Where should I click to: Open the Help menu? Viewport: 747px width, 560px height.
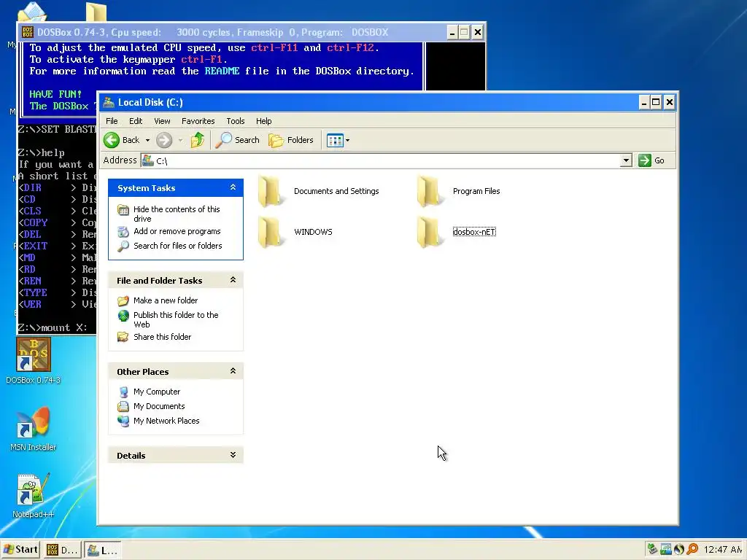(263, 121)
